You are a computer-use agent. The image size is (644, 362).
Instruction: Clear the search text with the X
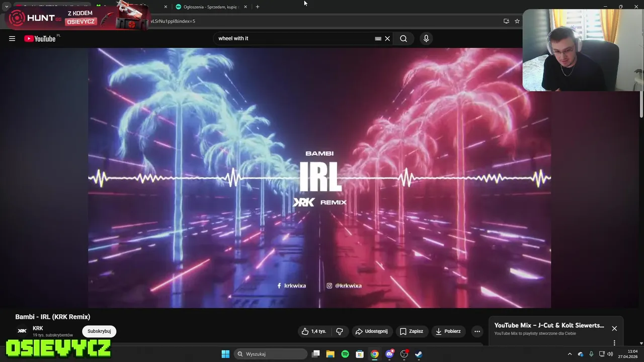[x=387, y=39]
